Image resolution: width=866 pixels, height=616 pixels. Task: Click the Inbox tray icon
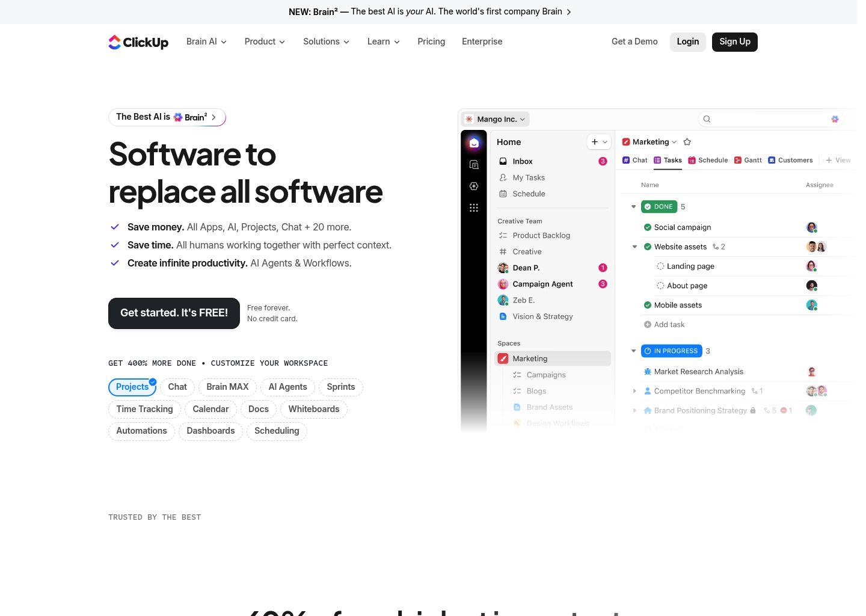coord(503,161)
